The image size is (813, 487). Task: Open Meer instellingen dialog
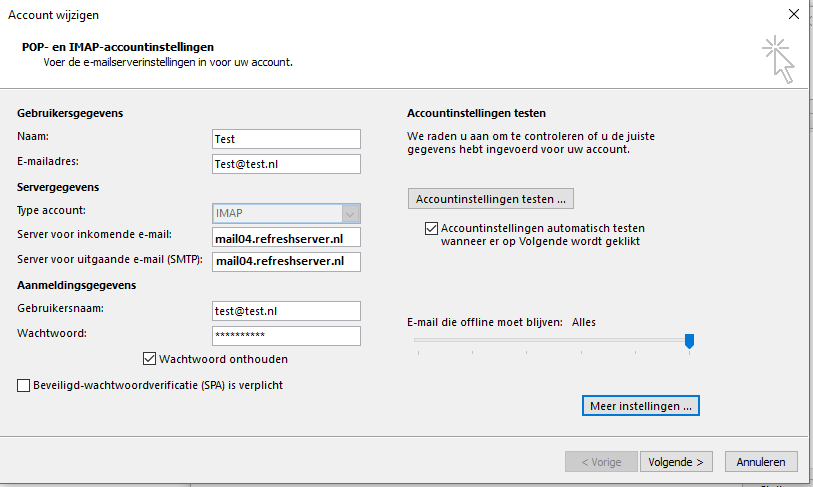point(641,406)
